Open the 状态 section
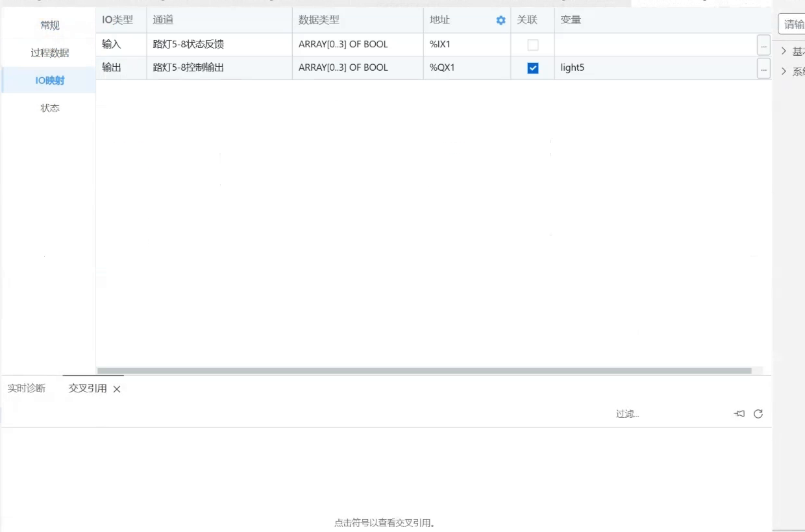This screenshot has height=532, width=805. click(50, 108)
